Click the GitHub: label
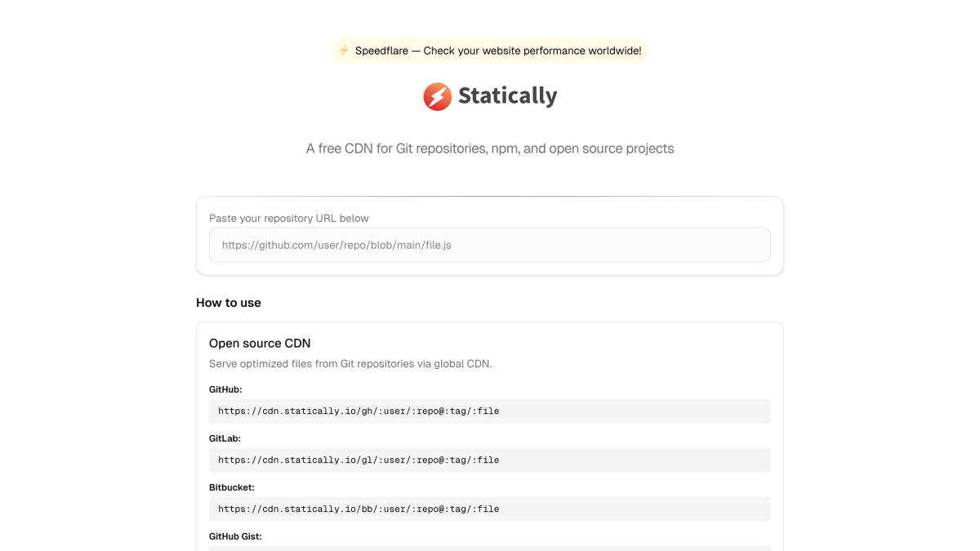Viewport: 980px width, 551px height. coord(225,389)
